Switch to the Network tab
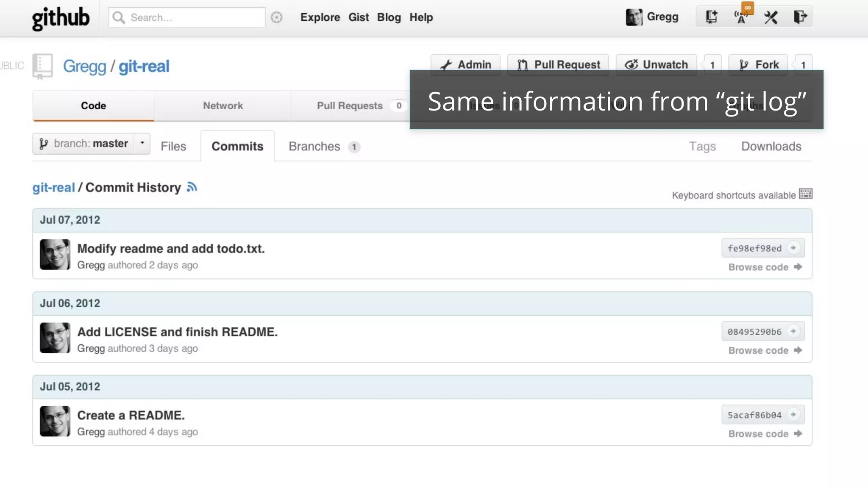This screenshot has width=868, height=488. click(x=223, y=105)
